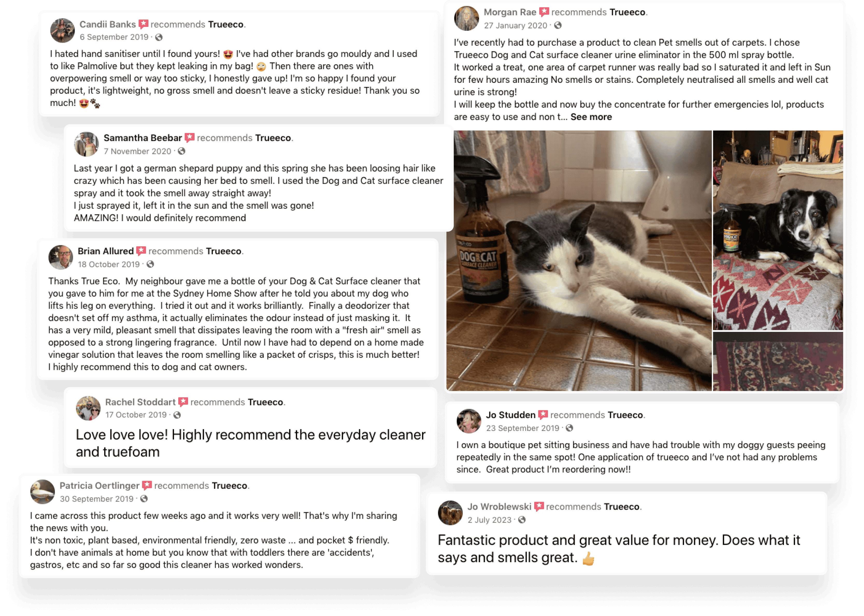Open the red patterned rug photo
The width and height of the screenshot is (864, 616).
click(778, 362)
